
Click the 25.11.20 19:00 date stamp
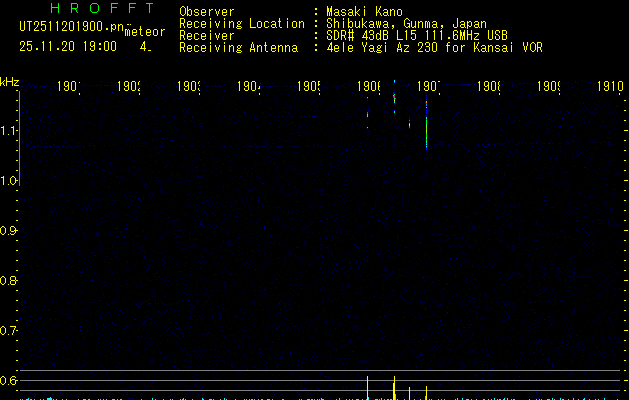(x=68, y=46)
